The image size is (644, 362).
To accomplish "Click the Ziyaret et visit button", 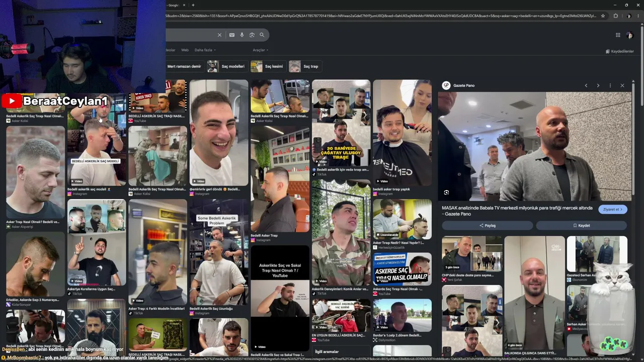I will coord(612,210).
